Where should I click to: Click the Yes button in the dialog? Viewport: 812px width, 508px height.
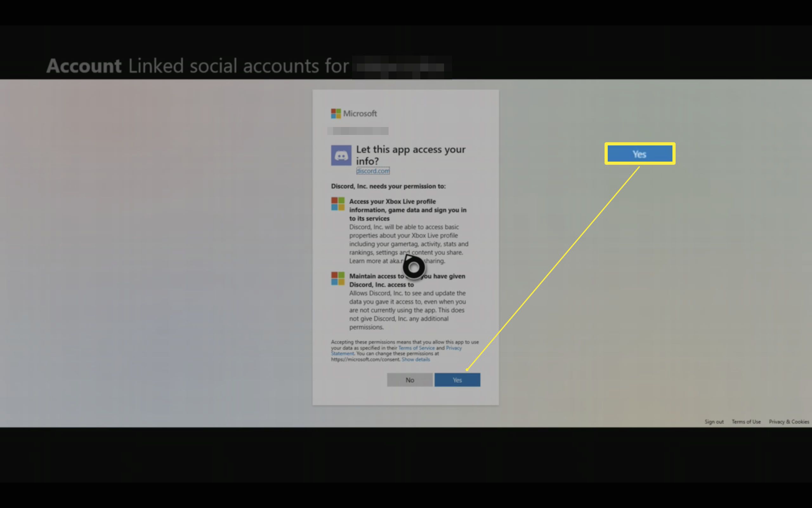tap(457, 380)
